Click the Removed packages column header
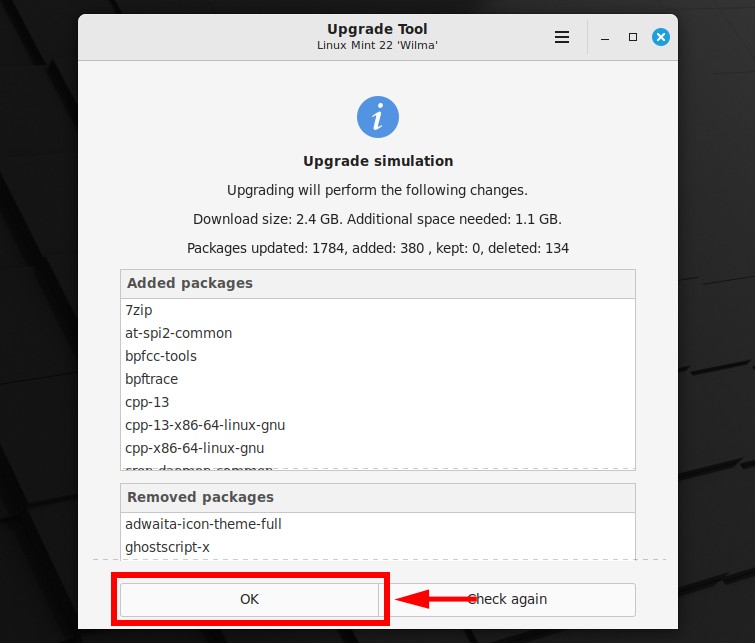755x643 pixels. 378,497
